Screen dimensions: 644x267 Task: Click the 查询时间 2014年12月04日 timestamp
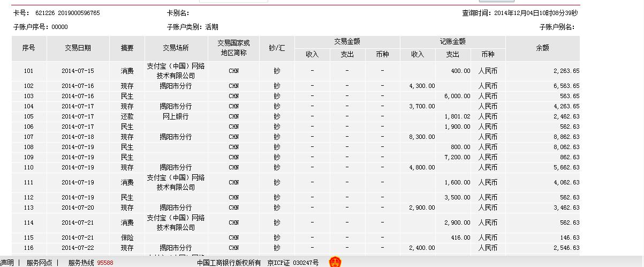point(520,13)
